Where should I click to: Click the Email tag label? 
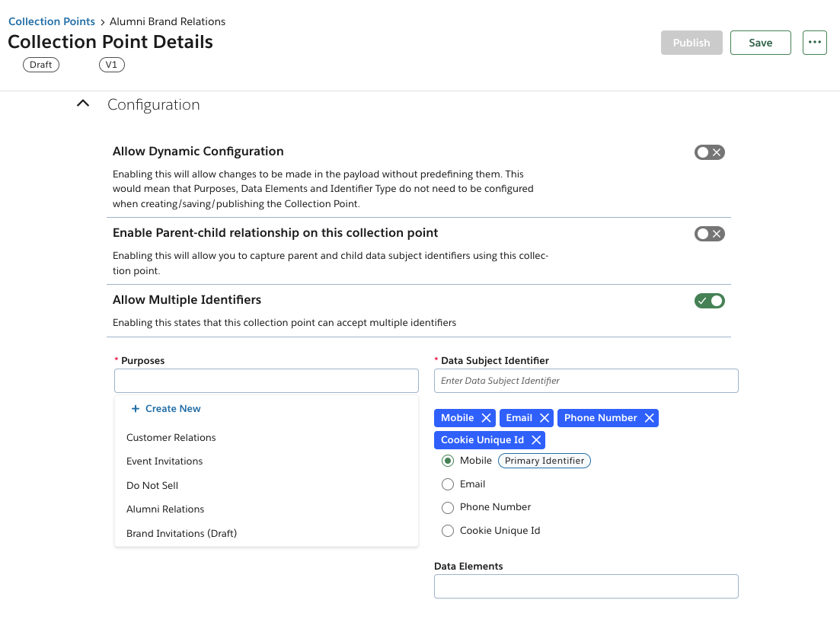pos(519,418)
